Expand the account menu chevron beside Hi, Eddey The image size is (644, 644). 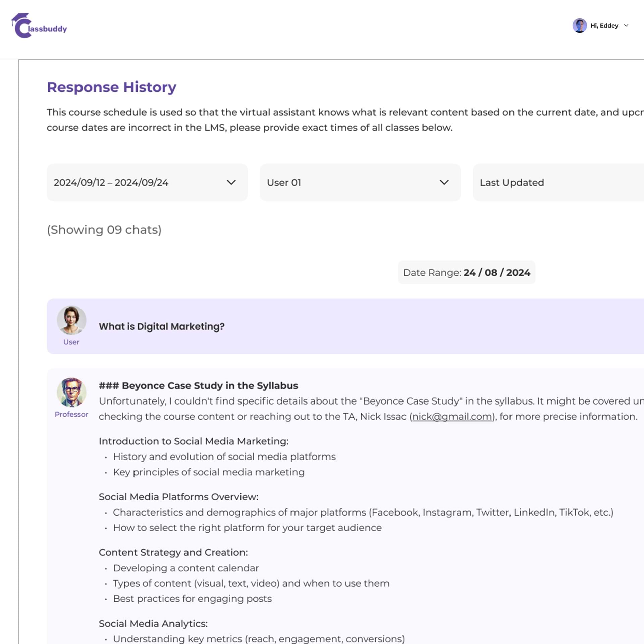click(x=626, y=25)
